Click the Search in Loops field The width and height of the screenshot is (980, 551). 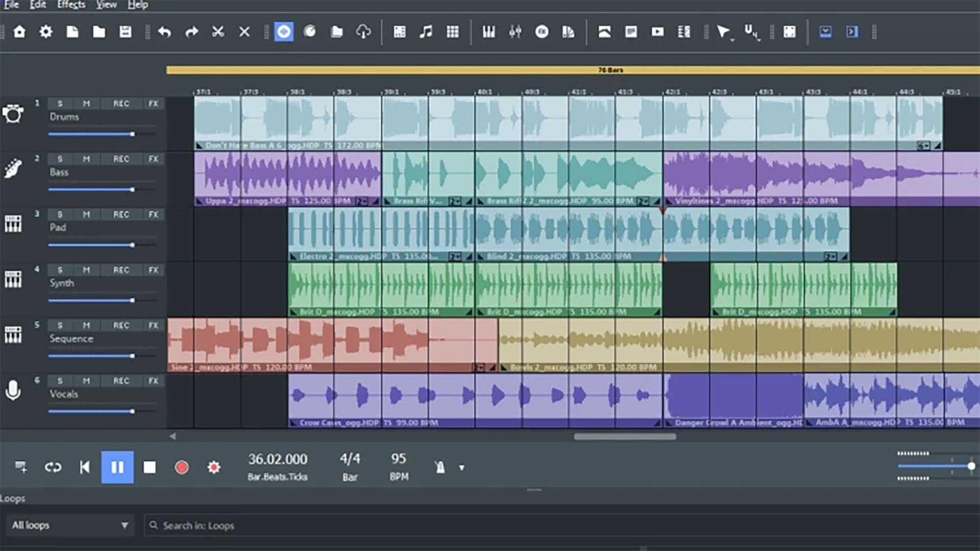pos(561,525)
